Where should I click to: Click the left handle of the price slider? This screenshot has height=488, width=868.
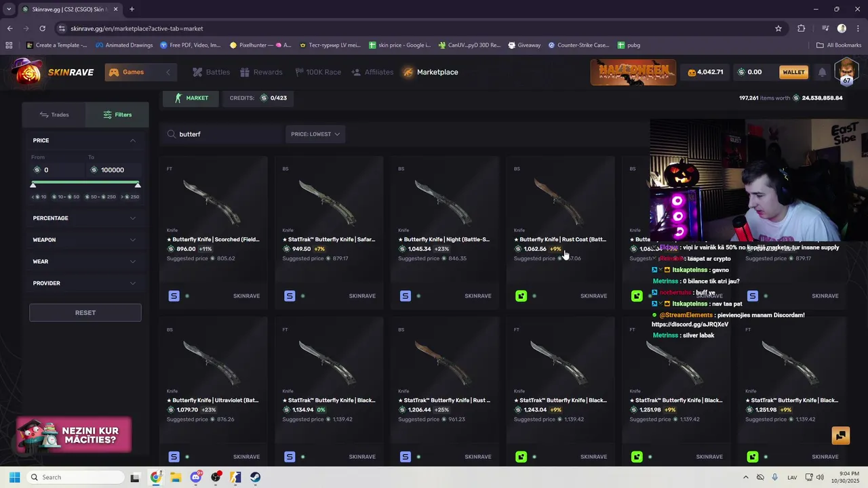pos(34,185)
